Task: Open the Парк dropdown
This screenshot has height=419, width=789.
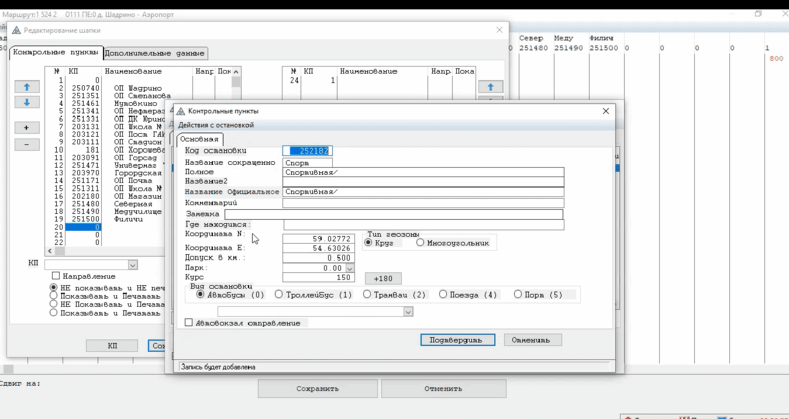Action: point(350,269)
